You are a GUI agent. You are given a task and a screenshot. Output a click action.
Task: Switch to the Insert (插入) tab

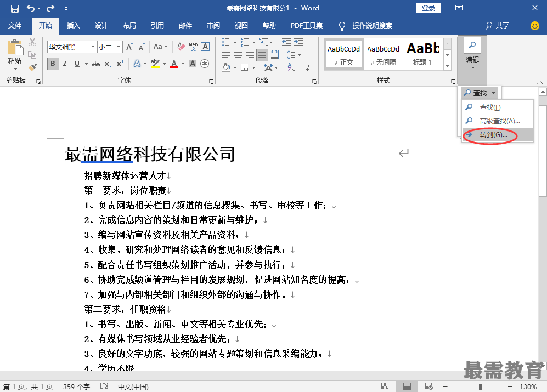pyautogui.click(x=74, y=25)
